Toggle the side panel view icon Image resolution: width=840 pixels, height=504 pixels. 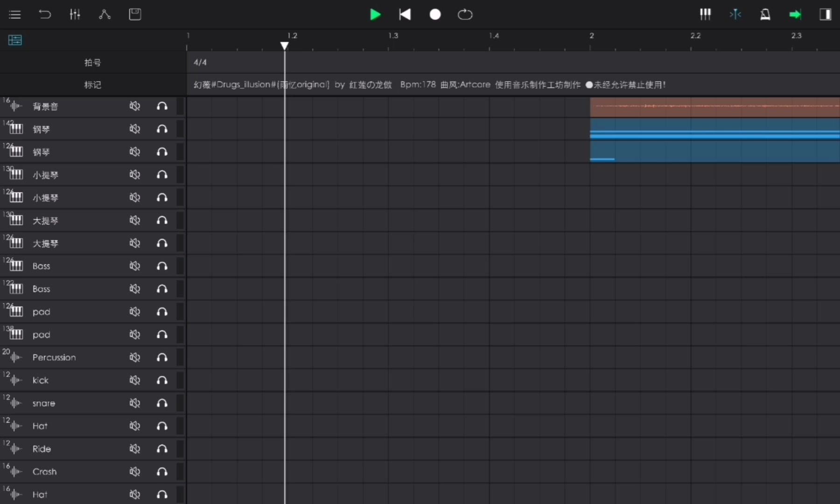click(x=825, y=14)
